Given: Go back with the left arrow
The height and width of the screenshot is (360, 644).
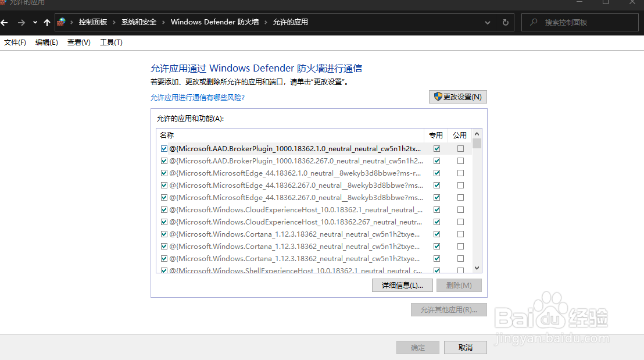Looking at the screenshot, I should point(5,23).
